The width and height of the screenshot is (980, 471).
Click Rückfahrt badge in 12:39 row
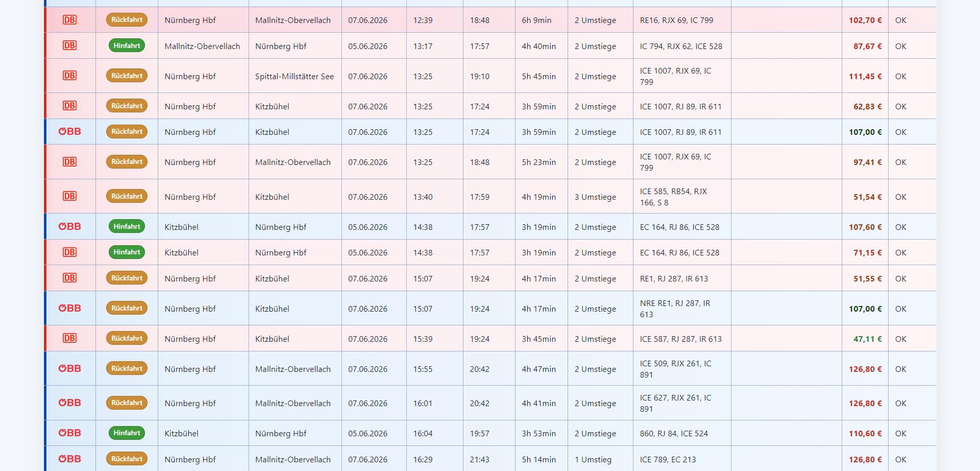coord(127,20)
